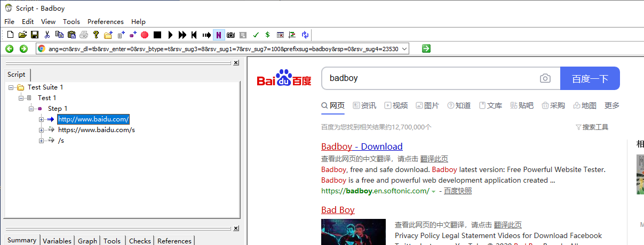Capture a screenshot with the camera icon
The height and width of the screenshot is (245, 644).
[231, 35]
